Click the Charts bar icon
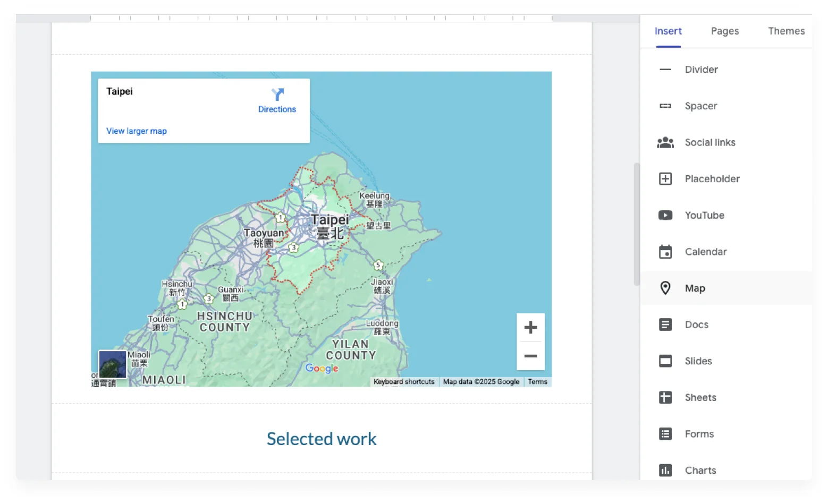Screen dimensions: 828x504 point(665,470)
